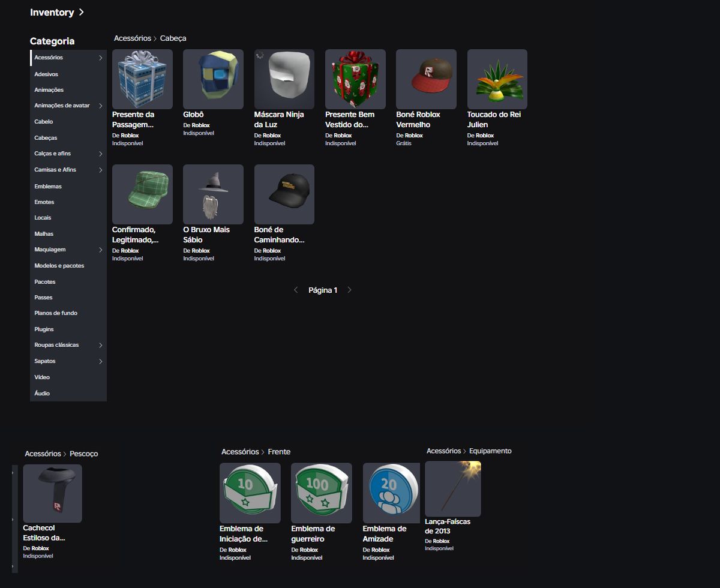This screenshot has height=588, width=720.
Task: Open the Boné Roblox Vermelho title link
Action: (x=418, y=119)
